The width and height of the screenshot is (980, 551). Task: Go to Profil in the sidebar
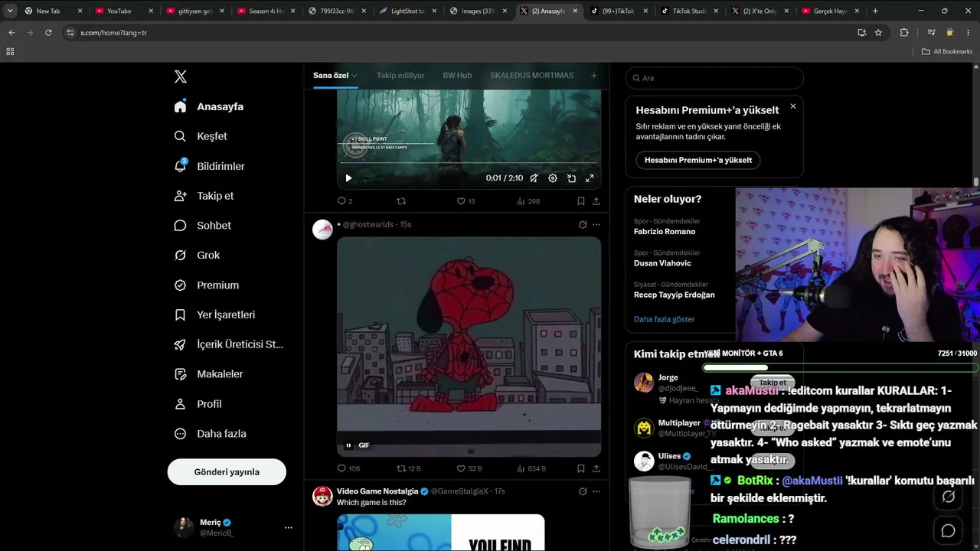tap(198, 404)
